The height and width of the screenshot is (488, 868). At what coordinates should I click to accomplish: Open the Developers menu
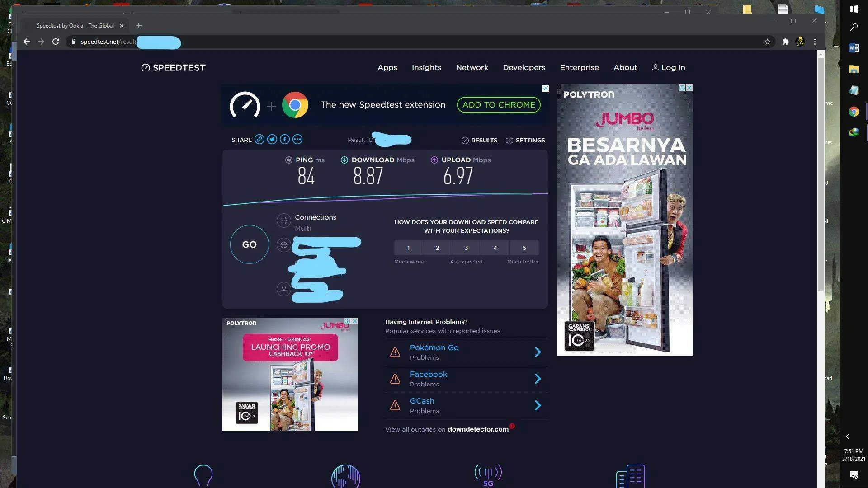click(x=524, y=67)
